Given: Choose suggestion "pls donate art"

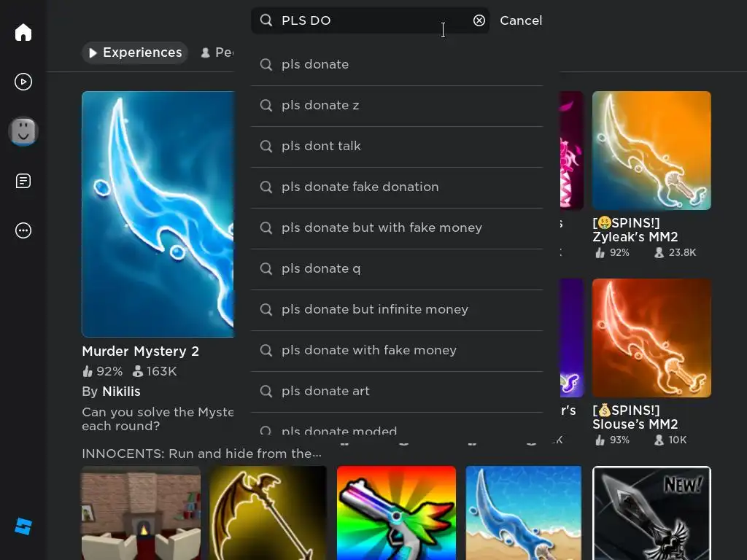Looking at the screenshot, I should tap(397, 392).
